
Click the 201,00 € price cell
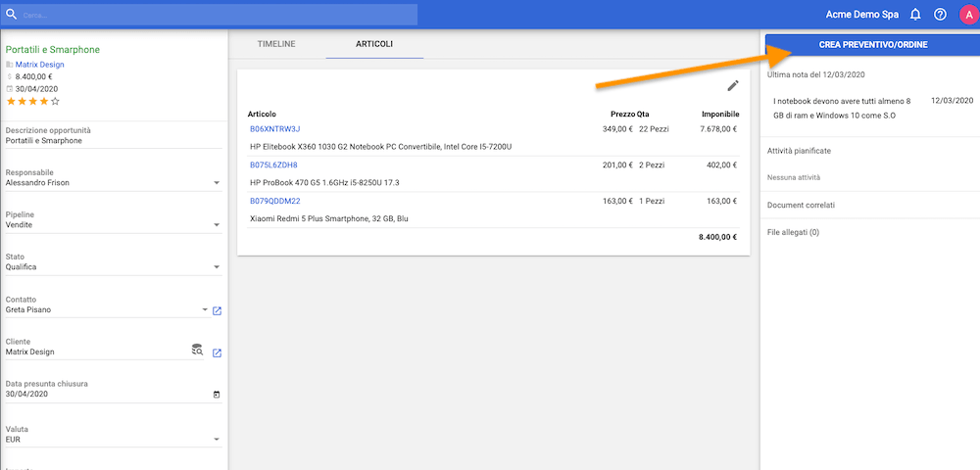coord(617,165)
